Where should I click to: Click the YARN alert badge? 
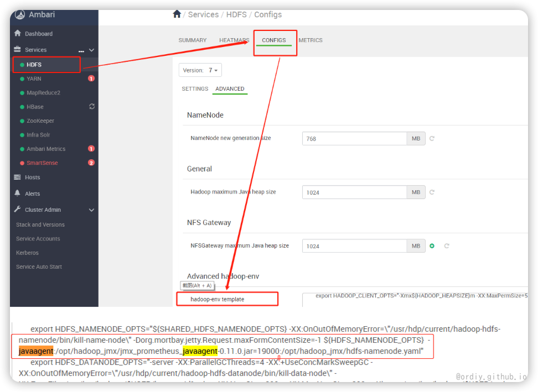pyautogui.click(x=91, y=79)
